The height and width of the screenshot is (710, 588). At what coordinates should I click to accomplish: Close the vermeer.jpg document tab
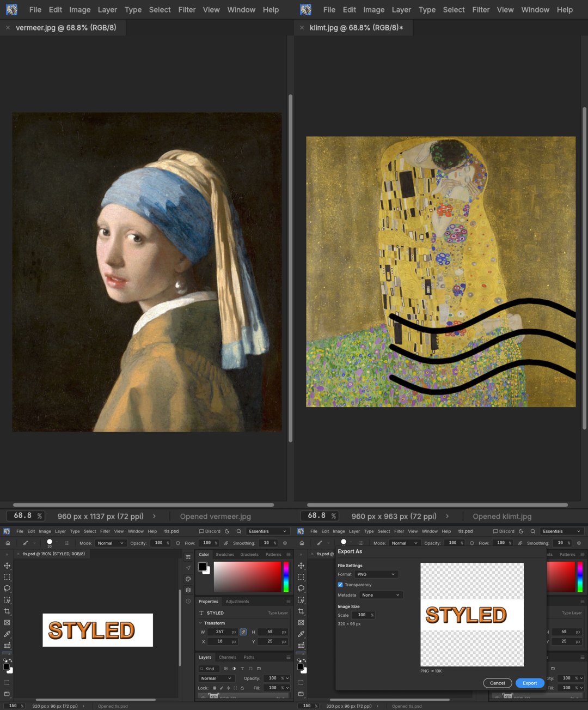point(8,27)
